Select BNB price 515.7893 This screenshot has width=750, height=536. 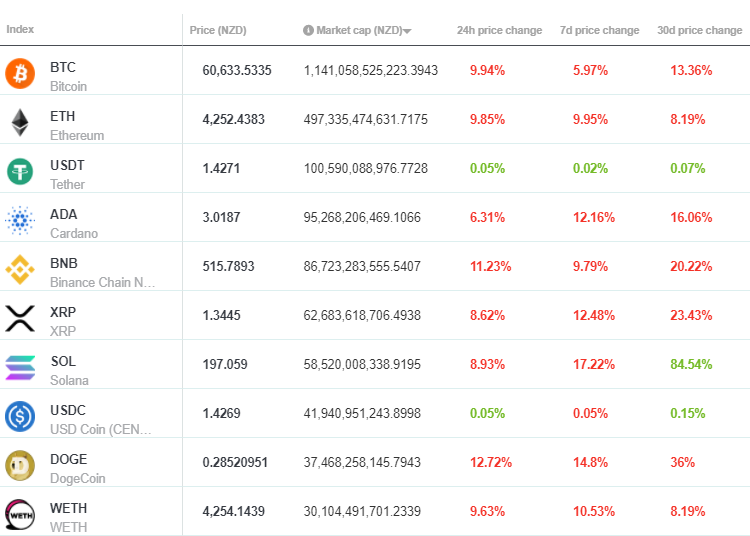228,266
